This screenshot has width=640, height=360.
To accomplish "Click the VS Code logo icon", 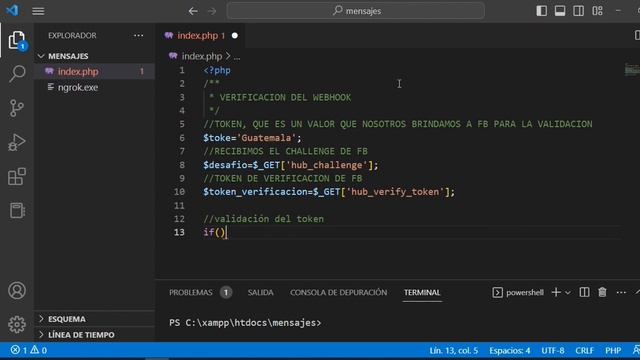I will (x=12, y=10).
